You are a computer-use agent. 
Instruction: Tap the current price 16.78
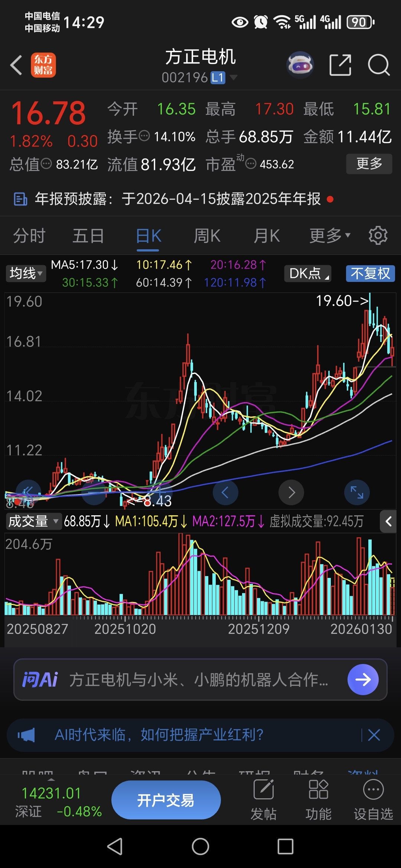point(48,113)
